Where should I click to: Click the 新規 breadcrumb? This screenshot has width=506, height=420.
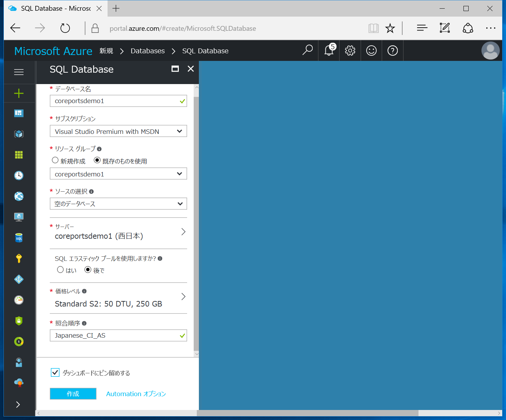[x=106, y=51]
